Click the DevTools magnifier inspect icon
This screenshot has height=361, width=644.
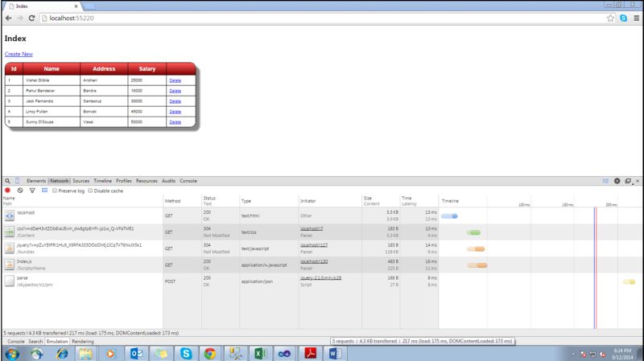point(7,181)
